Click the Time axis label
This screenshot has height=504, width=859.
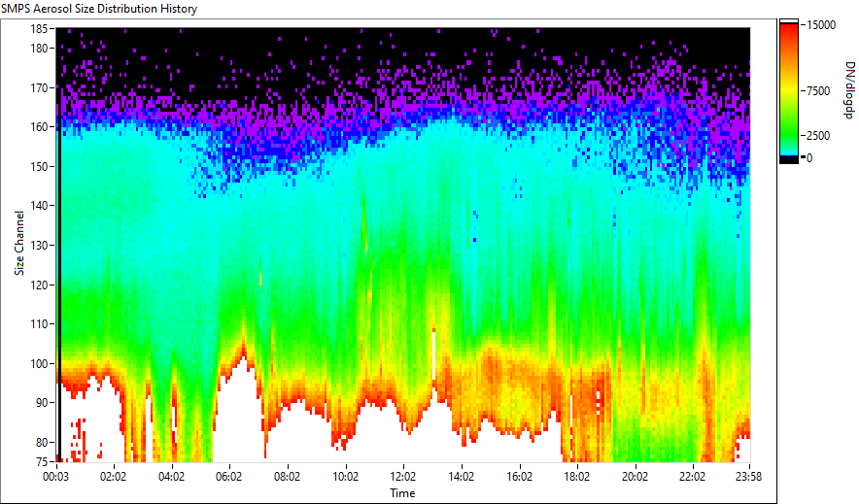pos(402,493)
